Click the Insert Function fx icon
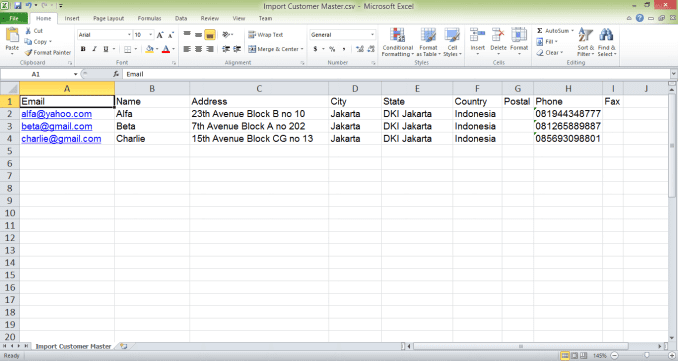 (116, 74)
